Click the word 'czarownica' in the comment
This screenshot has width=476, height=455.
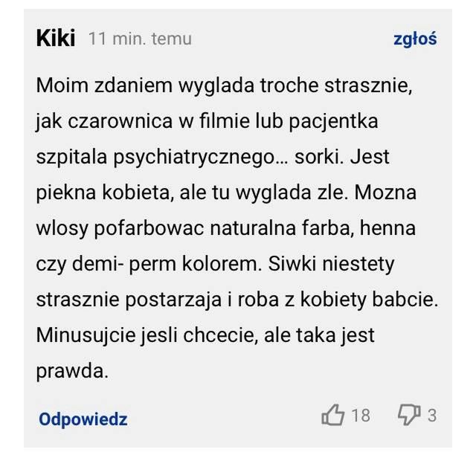(120, 120)
